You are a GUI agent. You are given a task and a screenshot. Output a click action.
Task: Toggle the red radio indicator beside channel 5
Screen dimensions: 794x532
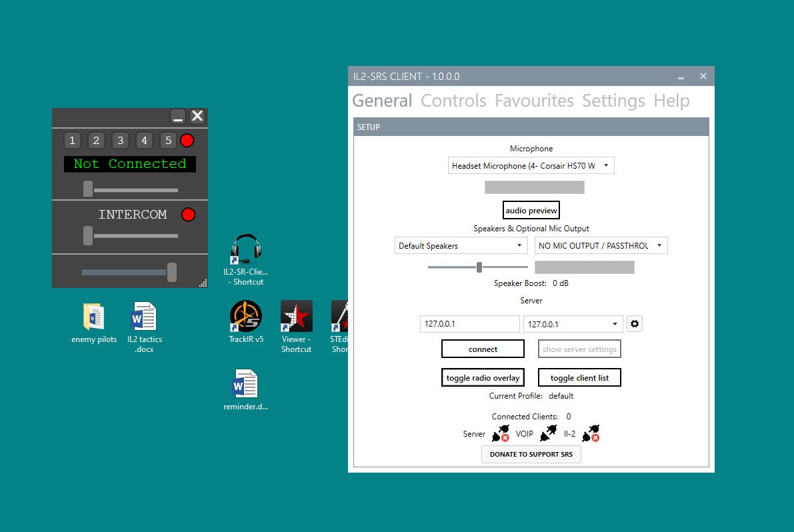187,140
